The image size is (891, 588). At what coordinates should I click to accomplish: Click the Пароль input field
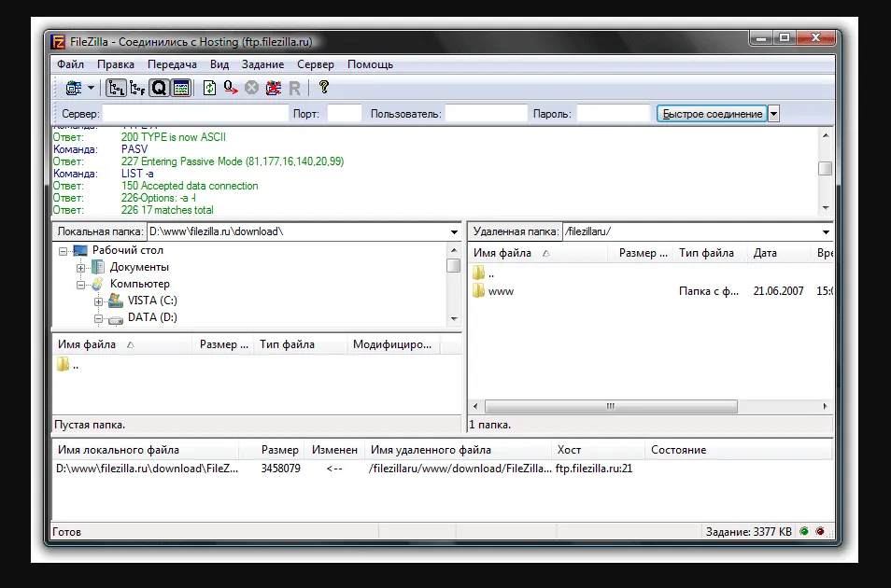pos(612,112)
